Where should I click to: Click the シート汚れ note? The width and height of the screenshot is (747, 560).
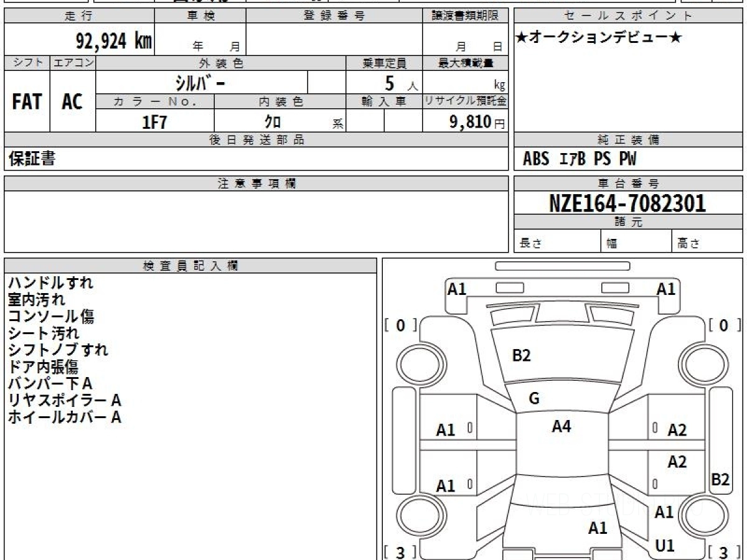coord(44,333)
